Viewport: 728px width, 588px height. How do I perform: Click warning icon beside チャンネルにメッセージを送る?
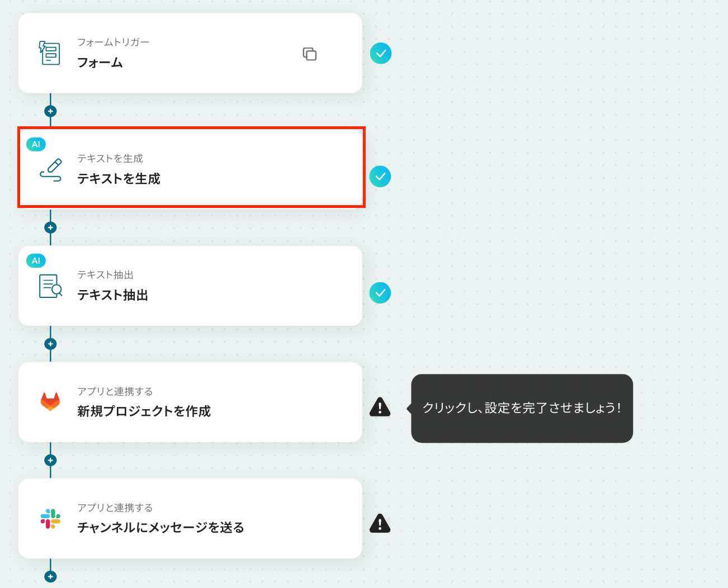(380, 523)
